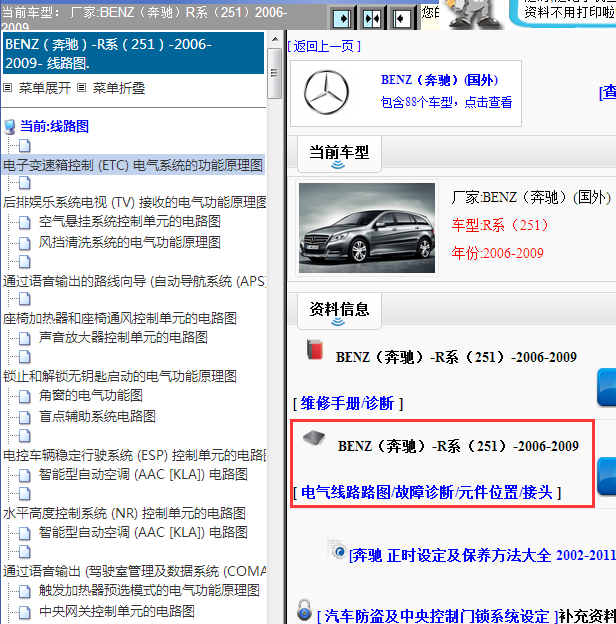Open 电气线路路图/故障诊断/元件位置/接头 link
The width and height of the screenshot is (616, 624).
[x=427, y=493]
